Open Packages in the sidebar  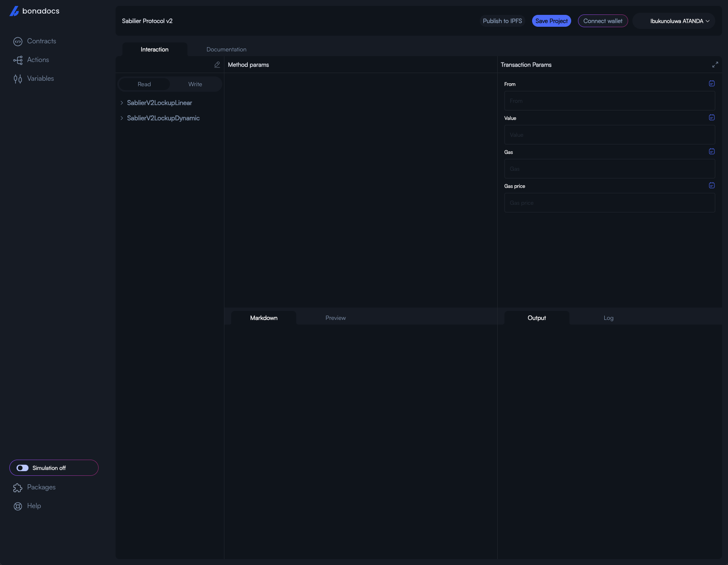[41, 487]
